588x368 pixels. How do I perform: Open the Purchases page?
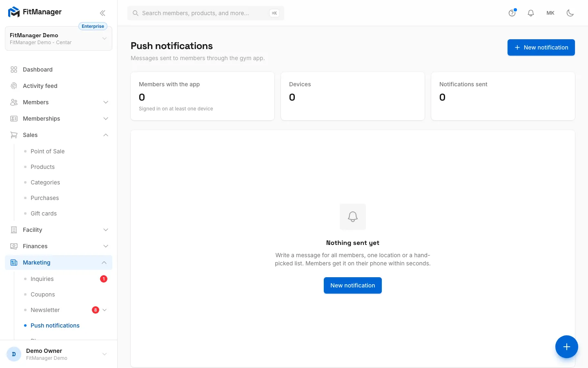[45, 198]
